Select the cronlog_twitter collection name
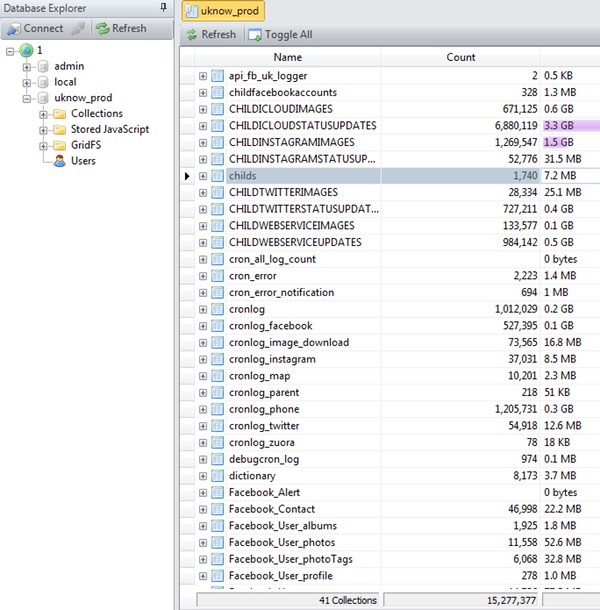The width and height of the screenshot is (600, 610). point(264,426)
